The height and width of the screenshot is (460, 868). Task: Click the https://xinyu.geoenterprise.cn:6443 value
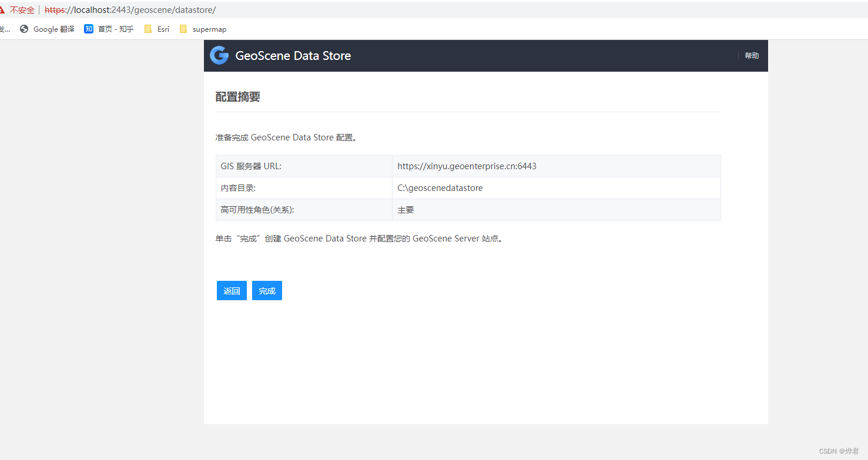[x=467, y=166]
